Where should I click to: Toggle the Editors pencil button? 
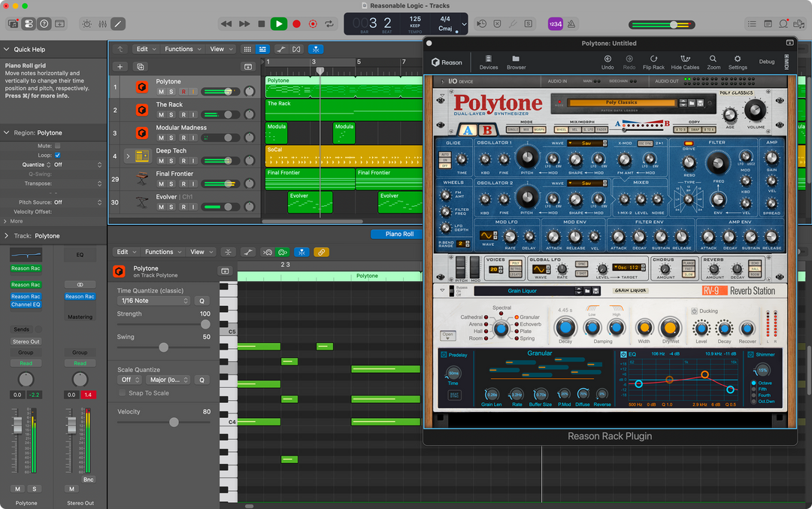[118, 24]
